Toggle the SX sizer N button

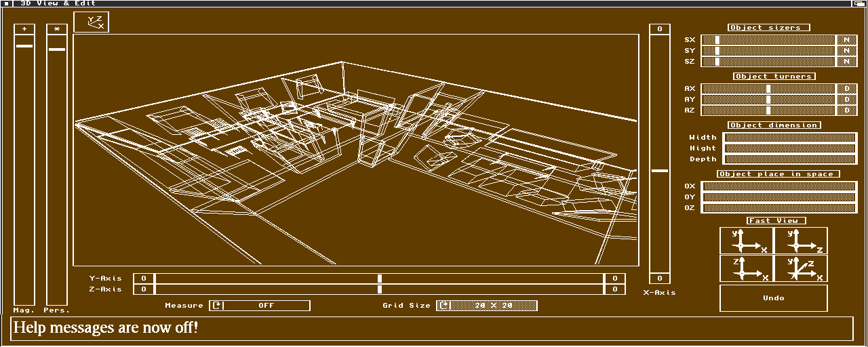coord(846,40)
